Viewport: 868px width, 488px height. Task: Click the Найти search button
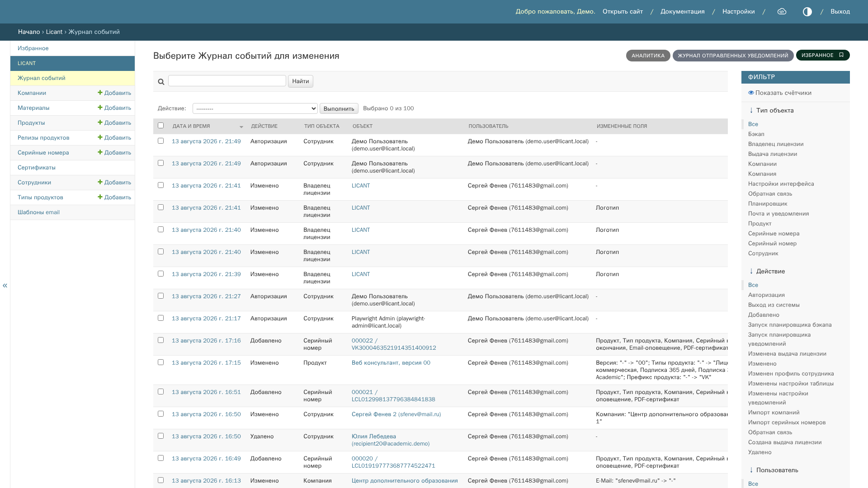point(301,81)
